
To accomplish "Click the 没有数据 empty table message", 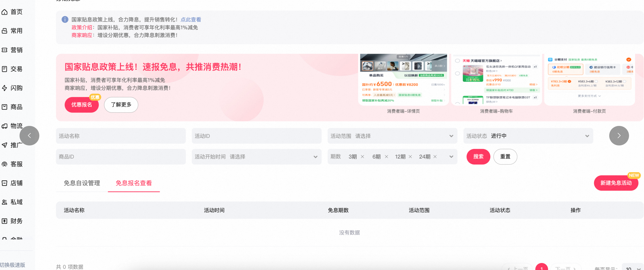I will (349, 233).
